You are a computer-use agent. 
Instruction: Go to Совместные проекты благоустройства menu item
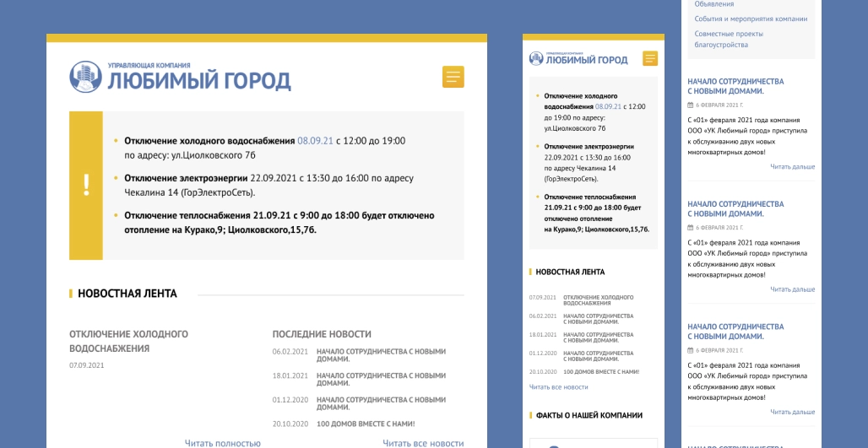click(728, 39)
